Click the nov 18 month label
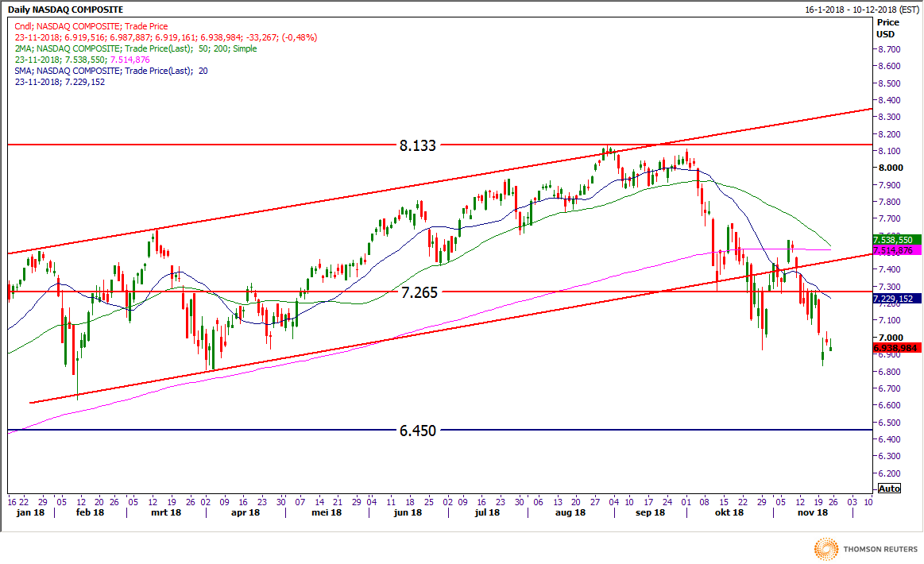Viewport: 924px width, 564px height. (813, 512)
